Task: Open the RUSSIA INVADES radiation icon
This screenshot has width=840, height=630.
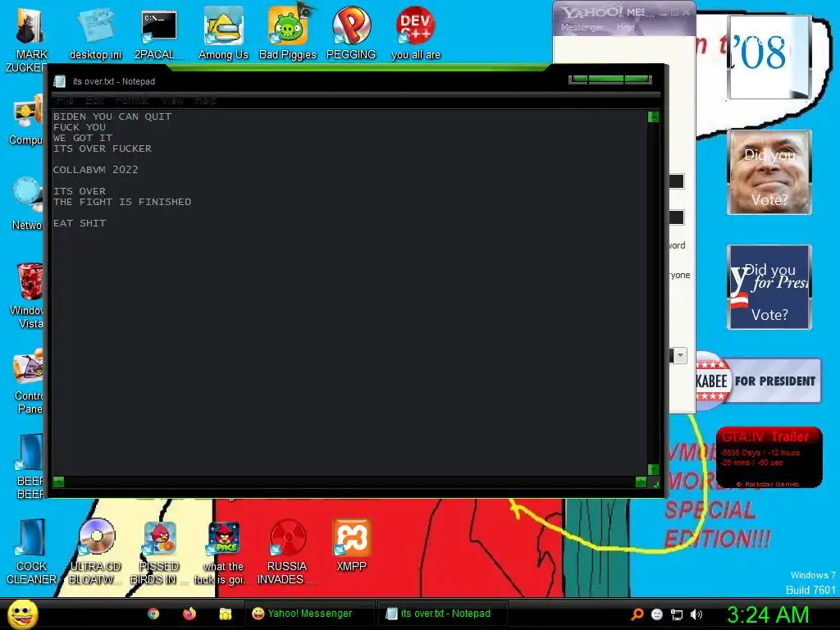Action: pos(287,552)
